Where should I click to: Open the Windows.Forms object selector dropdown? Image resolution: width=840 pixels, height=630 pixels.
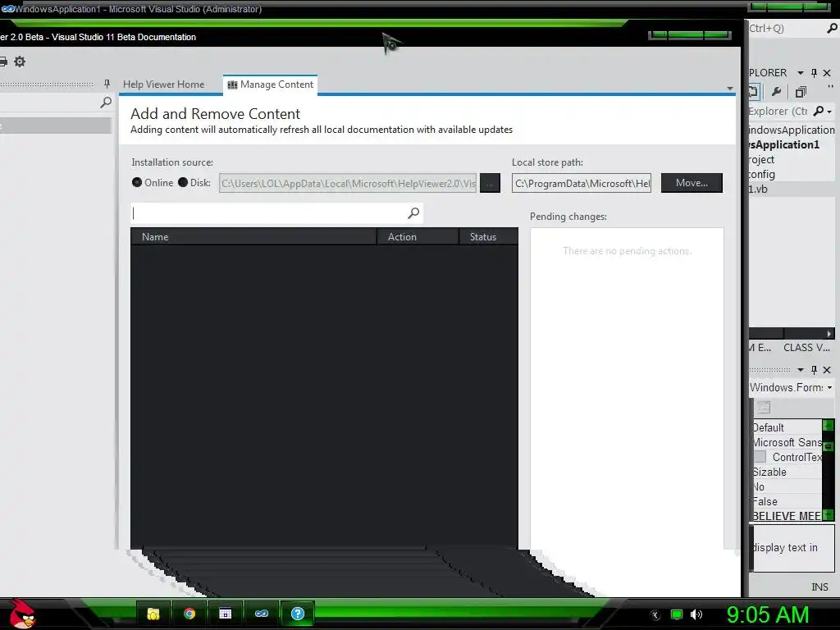coord(829,387)
